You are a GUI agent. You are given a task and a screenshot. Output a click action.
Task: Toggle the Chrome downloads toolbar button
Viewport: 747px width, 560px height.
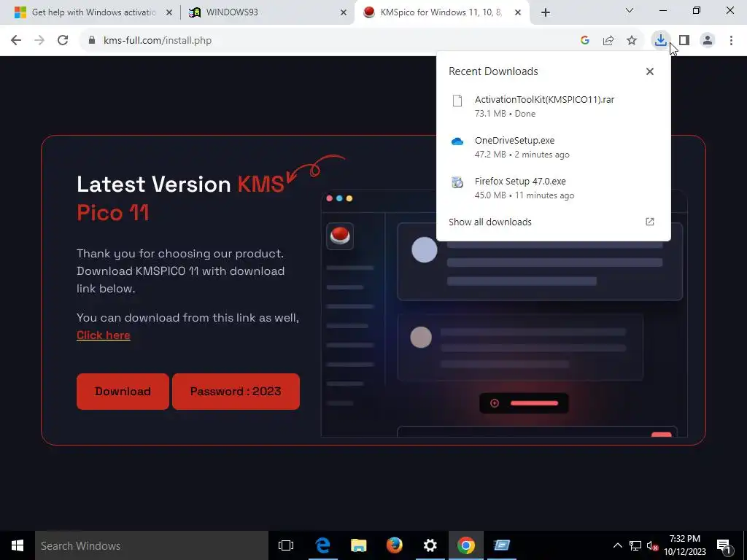[660, 41]
